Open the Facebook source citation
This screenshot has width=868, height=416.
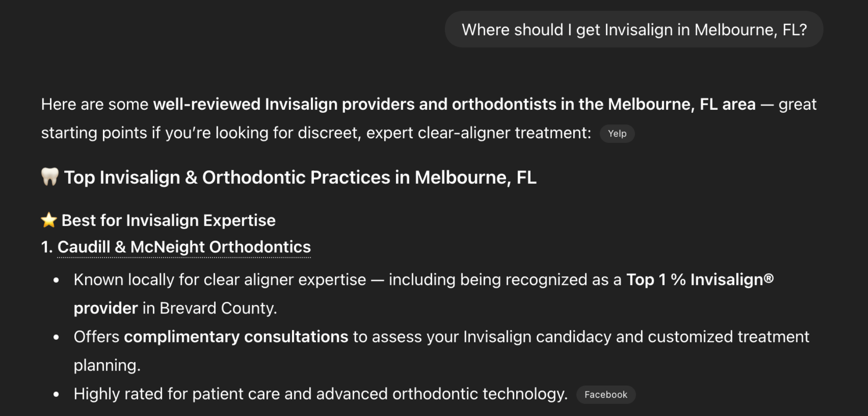pos(605,394)
